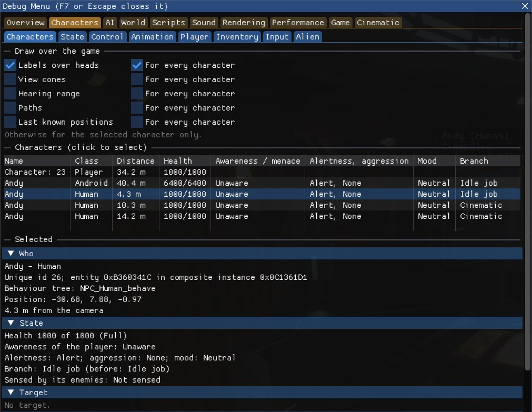Click the Class column header
This screenshot has width=532, height=412.
pos(91,161)
